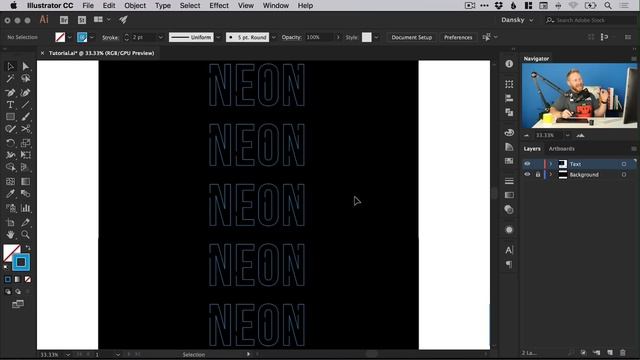Screen dimensions: 640x360
Task: Open the fill color dropdown arrow
Action: point(70,37)
